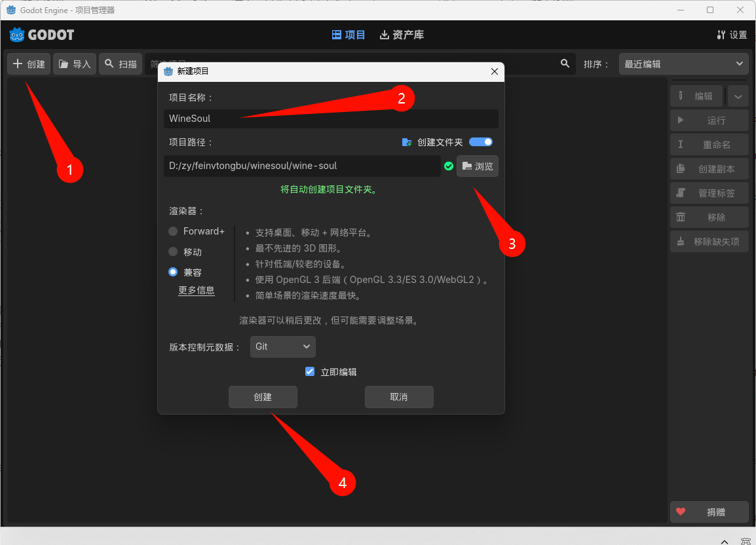
Task: Close the 新建项目 dialog
Action: pos(494,71)
